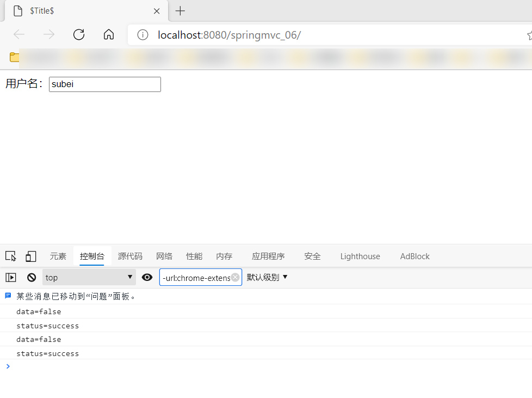The image size is (532, 398).
Task: Close the $Title$ browser tab
Action: [x=157, y=11]
